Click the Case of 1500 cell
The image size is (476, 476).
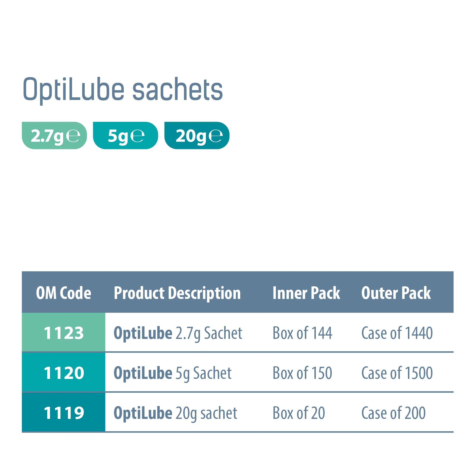397,373
